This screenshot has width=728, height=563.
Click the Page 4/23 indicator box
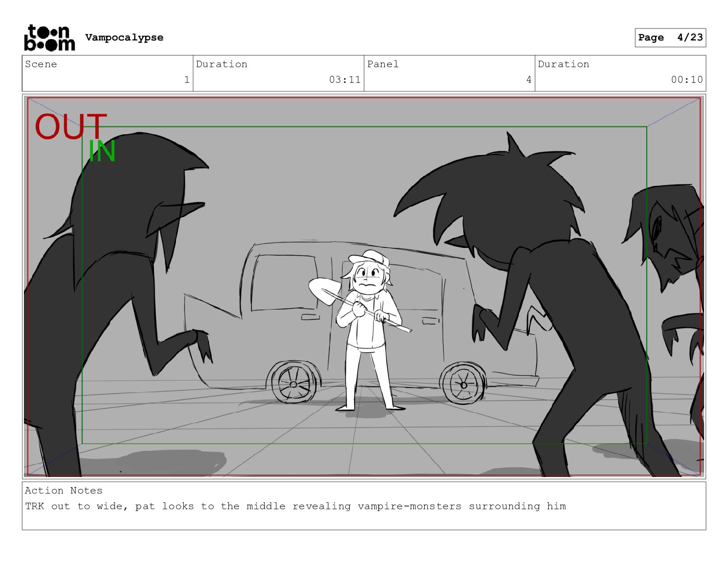[670, 38]
